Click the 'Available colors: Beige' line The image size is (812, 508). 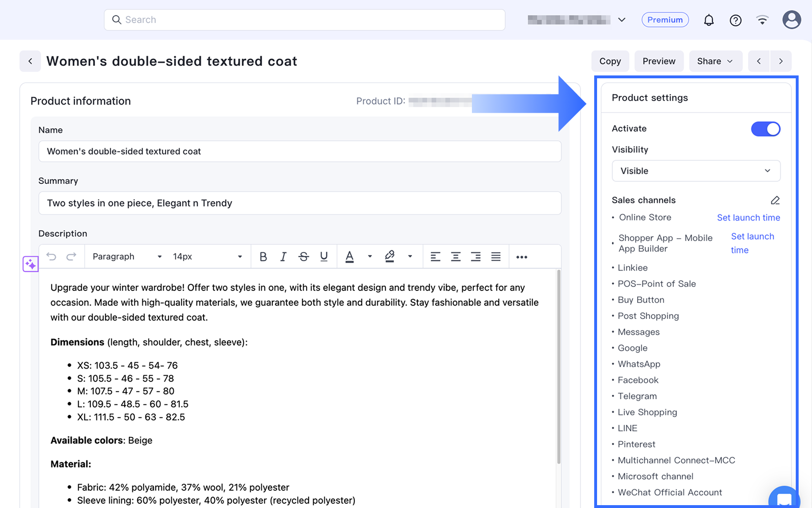click(x=101, y=440)
